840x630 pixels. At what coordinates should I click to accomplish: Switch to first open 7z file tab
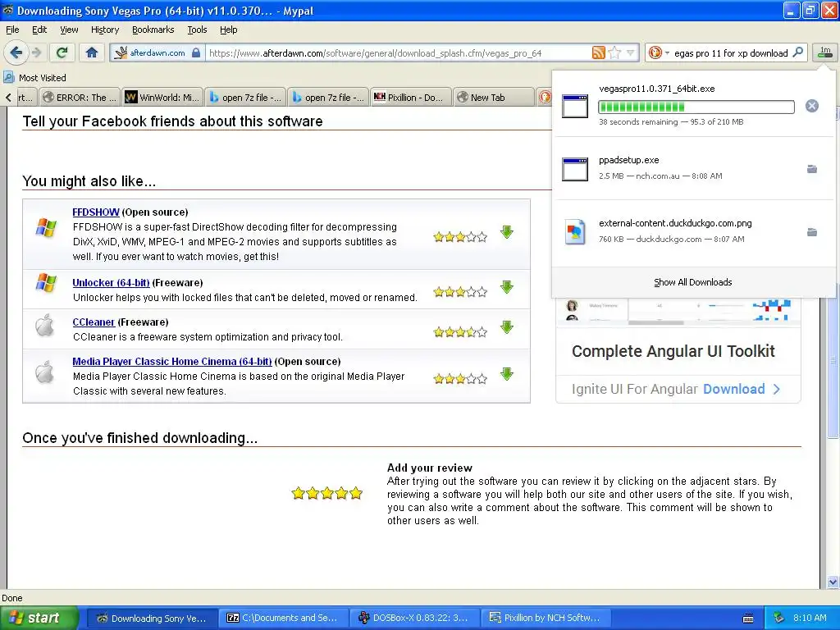pos(245,97)
